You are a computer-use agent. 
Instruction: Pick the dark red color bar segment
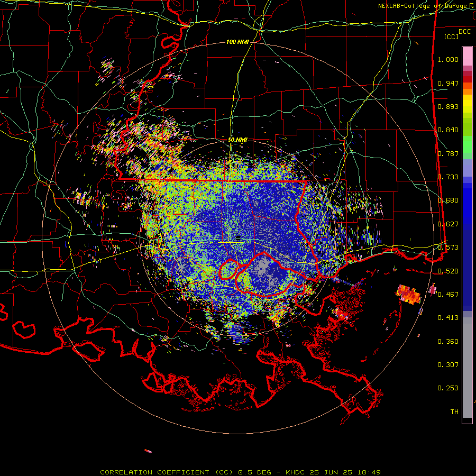(x=467, y=79)
